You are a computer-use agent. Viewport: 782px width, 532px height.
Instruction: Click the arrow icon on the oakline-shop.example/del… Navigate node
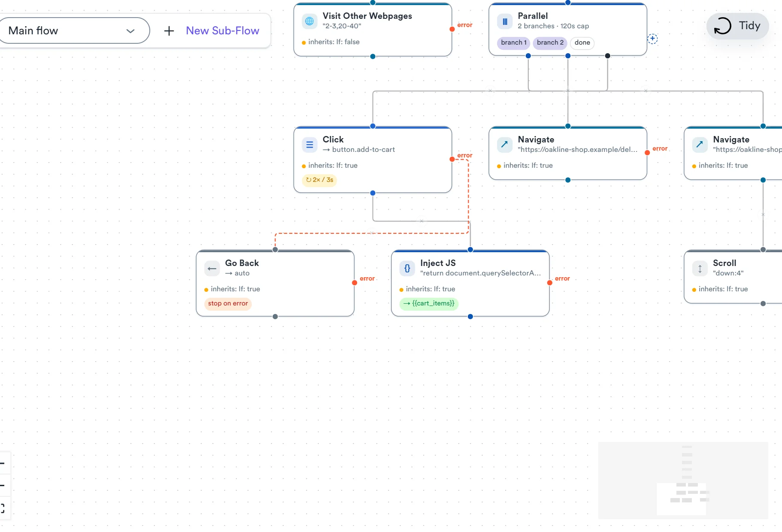click(505, 145)
